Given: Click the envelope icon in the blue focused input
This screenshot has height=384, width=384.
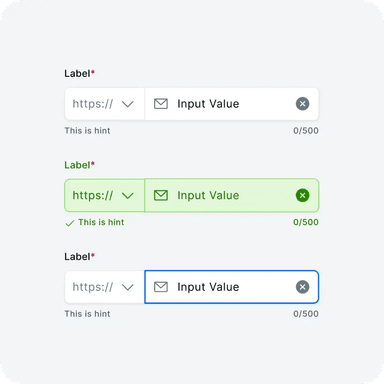Looking at the screenshot, I should [161, 287].
